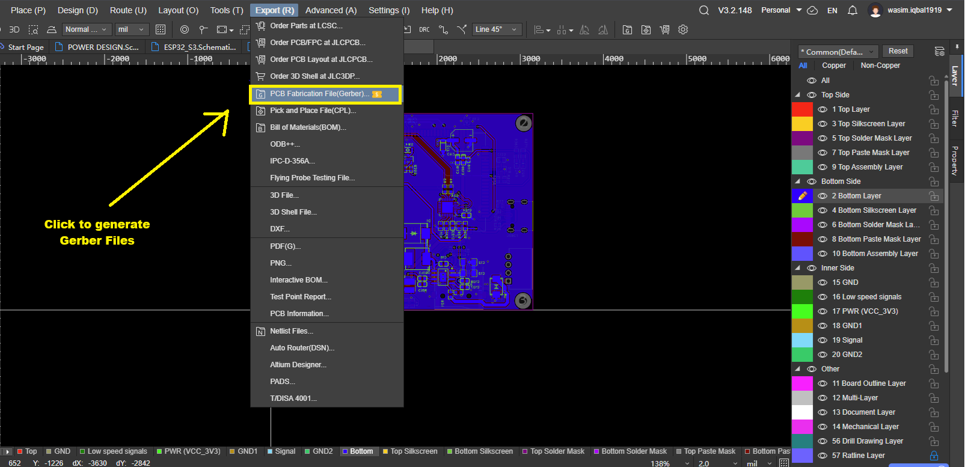980x467 pixels.
Task: Toggle visibility of 15 GND layer
Action: tap(822, 282)
